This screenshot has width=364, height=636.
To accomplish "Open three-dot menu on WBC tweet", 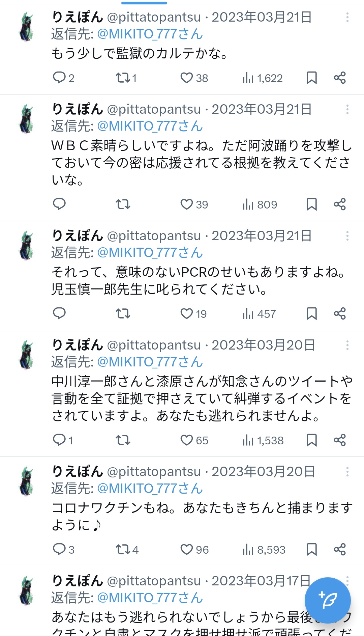I will coord(347,109).
